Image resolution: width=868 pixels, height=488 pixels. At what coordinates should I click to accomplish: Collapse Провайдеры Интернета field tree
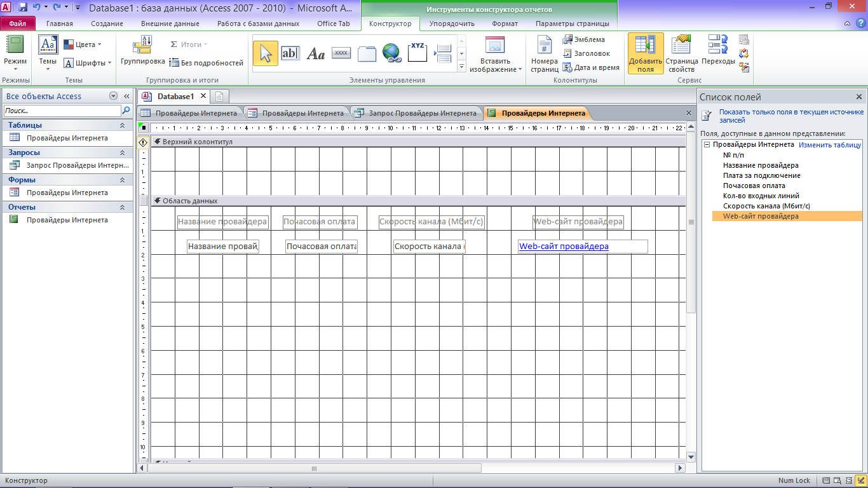[707, 145]
